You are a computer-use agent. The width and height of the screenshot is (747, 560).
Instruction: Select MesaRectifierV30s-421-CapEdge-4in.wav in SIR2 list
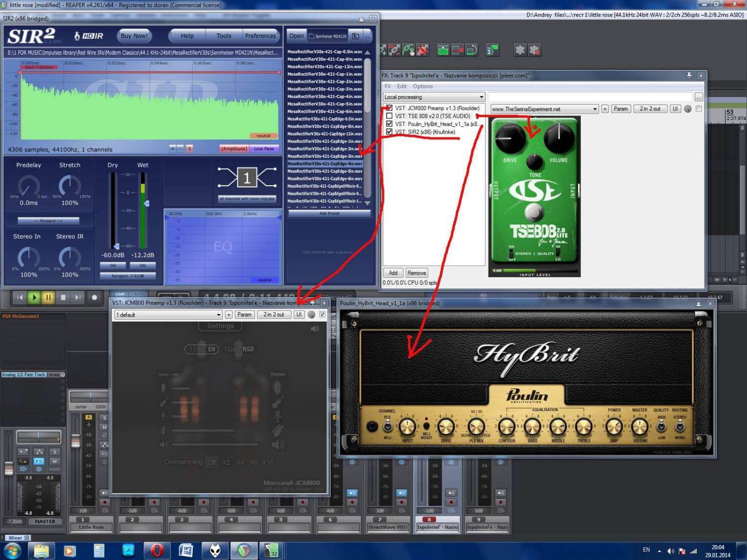pos(325,164)
